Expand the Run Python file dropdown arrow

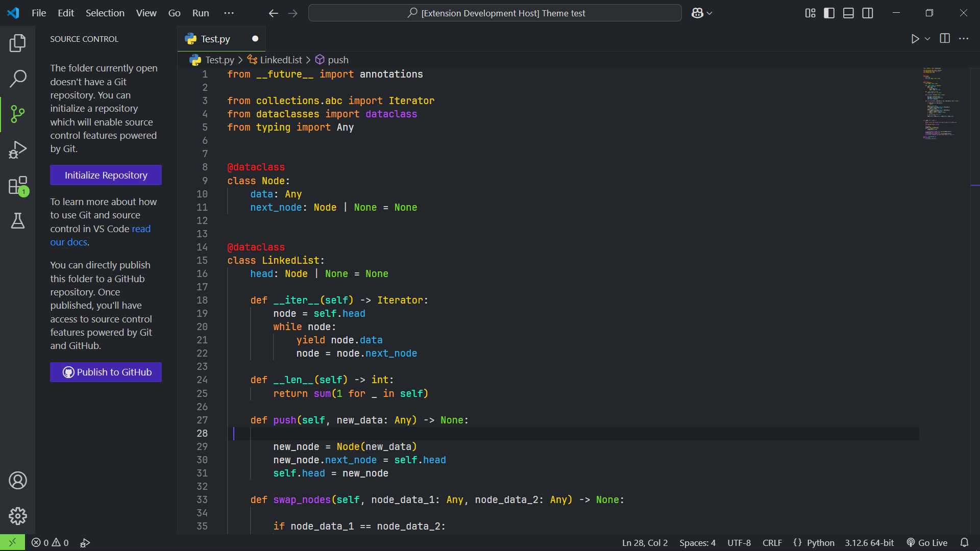(x=927, y=39)
